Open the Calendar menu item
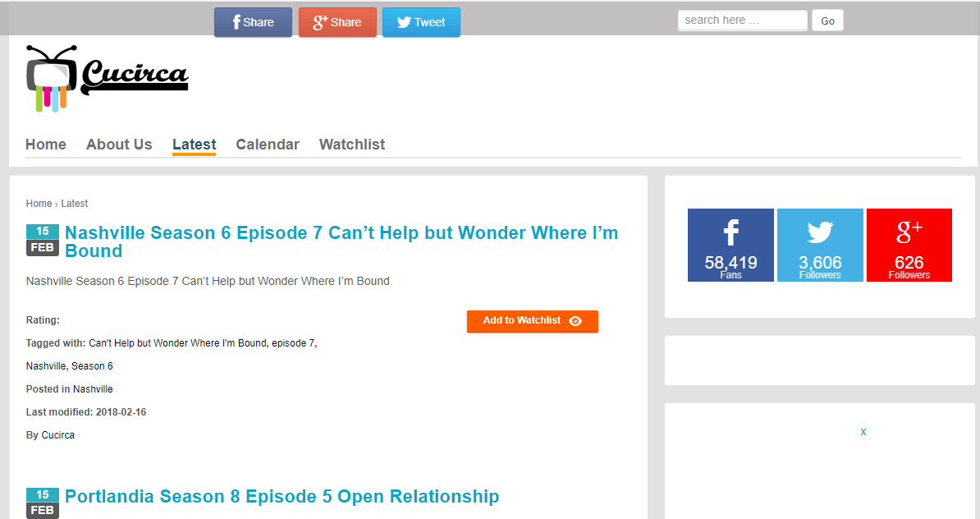This screenshot has height=519, width=980. [268, 145]
